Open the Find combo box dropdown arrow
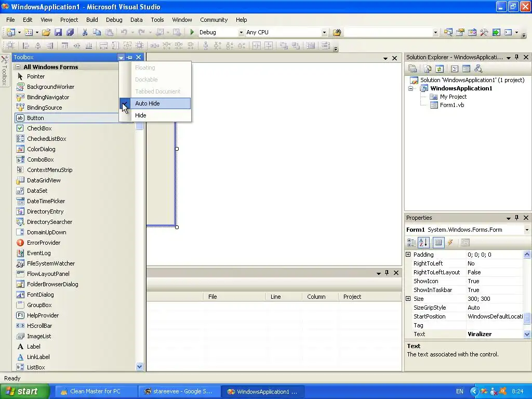532x399 pixels. [x=435, y=33]
